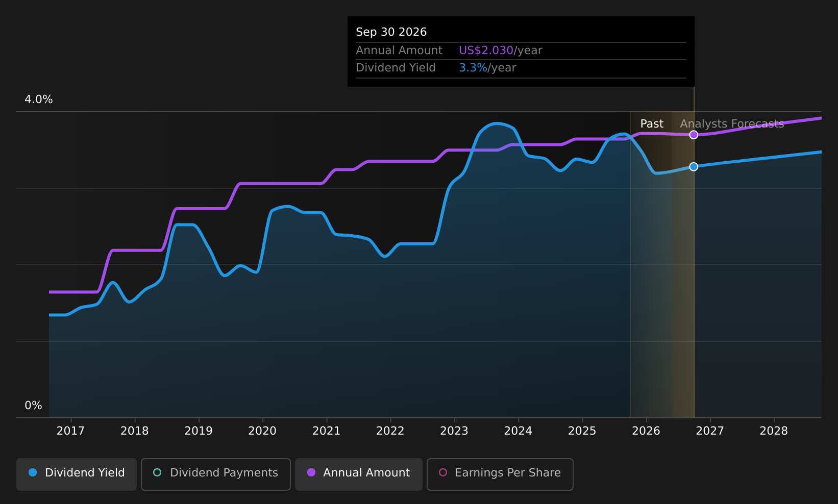This screenshot has height=504, width=838.
Task: Click the 0% y-axis label
Action: point(34,406)
